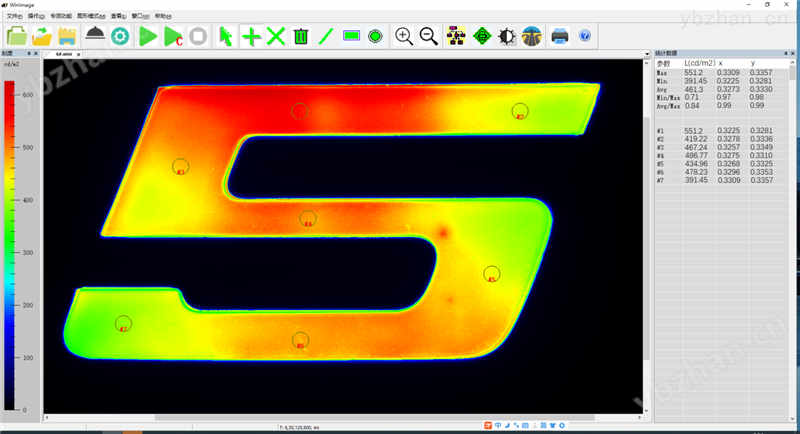This screenshot has width=800, height=434.
Task: Start measurement with the green play icon
Action: [148, 36]
